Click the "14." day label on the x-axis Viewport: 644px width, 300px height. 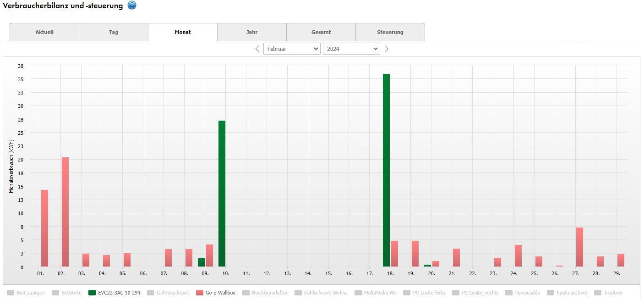click(308, 273)
